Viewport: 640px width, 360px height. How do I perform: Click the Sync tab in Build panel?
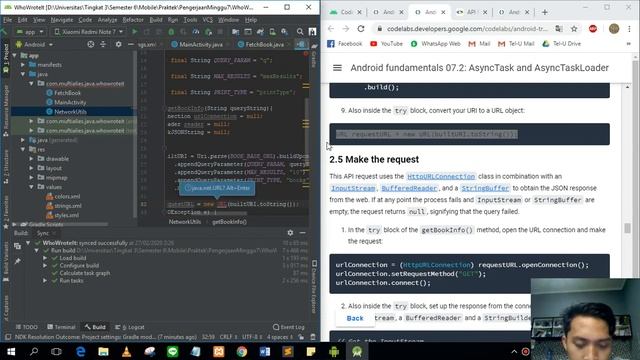pos(44,233)
